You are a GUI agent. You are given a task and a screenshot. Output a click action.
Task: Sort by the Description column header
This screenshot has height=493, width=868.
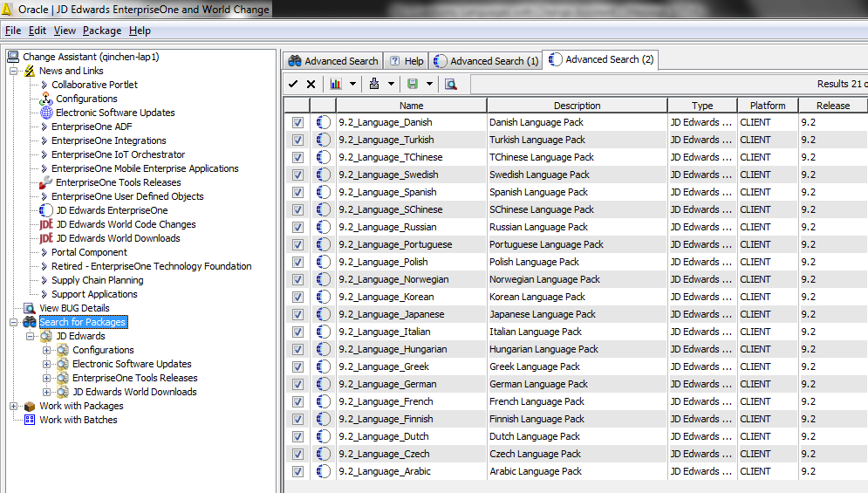[577, 106]
